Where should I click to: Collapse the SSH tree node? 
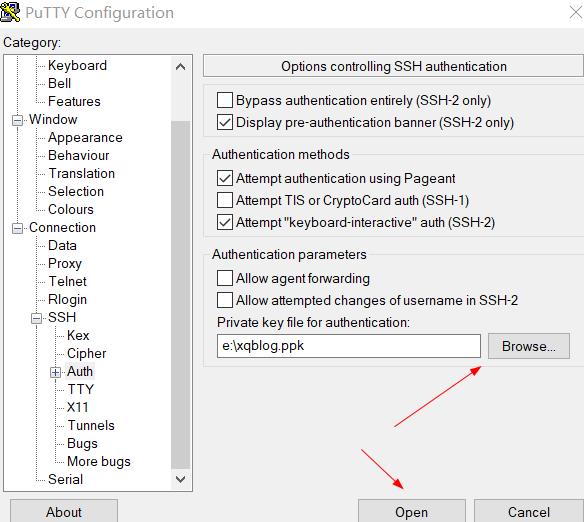click(x=36, y=318)
